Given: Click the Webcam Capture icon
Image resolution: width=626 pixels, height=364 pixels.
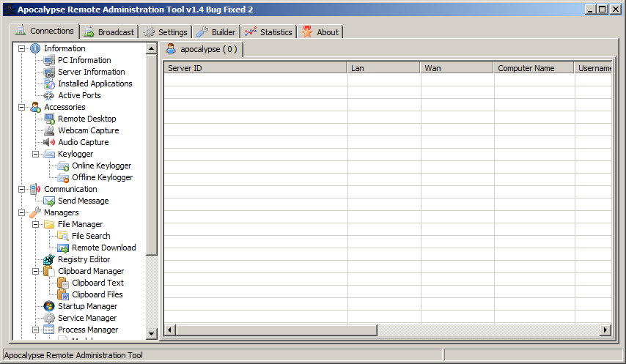Looking at the screenshot, I should (49, 130).
